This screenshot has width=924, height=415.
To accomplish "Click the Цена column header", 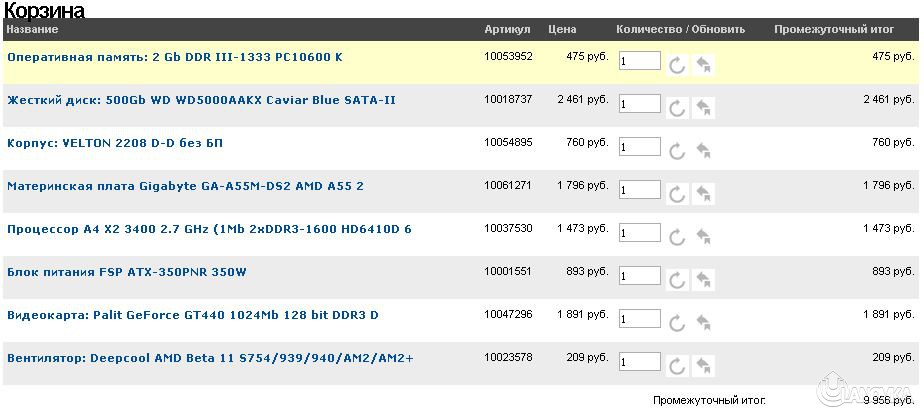I will tap(562, 29).
